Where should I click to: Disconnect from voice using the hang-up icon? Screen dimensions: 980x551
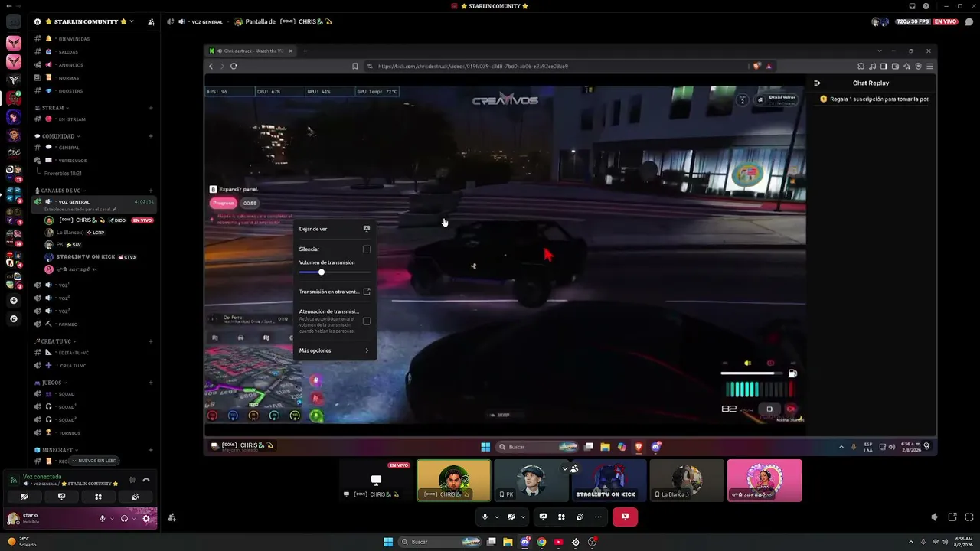146,480
